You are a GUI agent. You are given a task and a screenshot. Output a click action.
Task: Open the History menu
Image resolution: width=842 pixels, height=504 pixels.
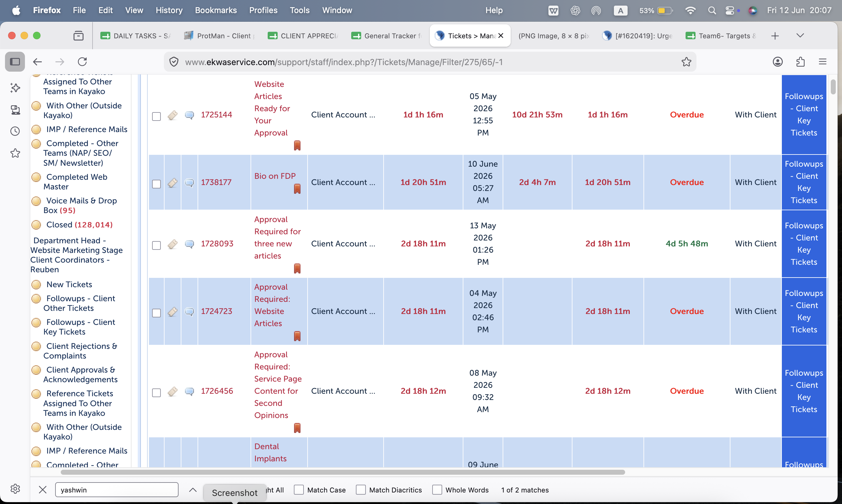[x=169, y=11]
